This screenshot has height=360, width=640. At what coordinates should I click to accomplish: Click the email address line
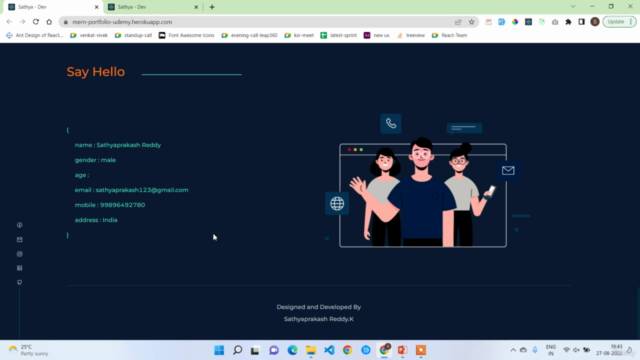pyautogui.click(x=131, y=190)
